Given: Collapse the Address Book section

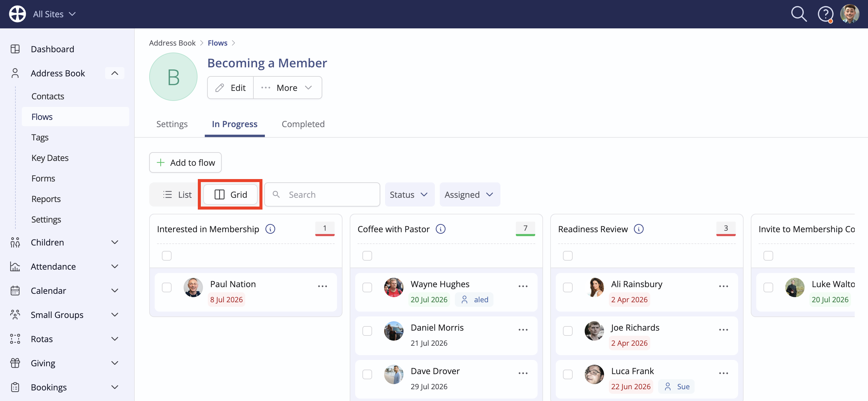Looking at the screenshot, I should (x=114, y=73).
